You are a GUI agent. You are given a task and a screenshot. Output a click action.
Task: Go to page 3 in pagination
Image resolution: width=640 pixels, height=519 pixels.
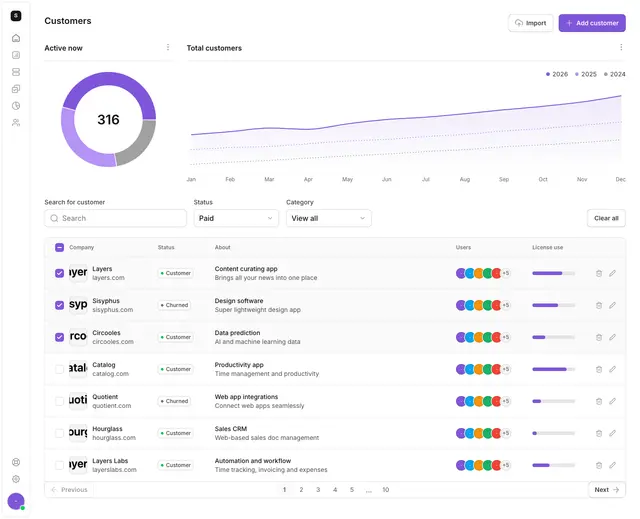318,490
